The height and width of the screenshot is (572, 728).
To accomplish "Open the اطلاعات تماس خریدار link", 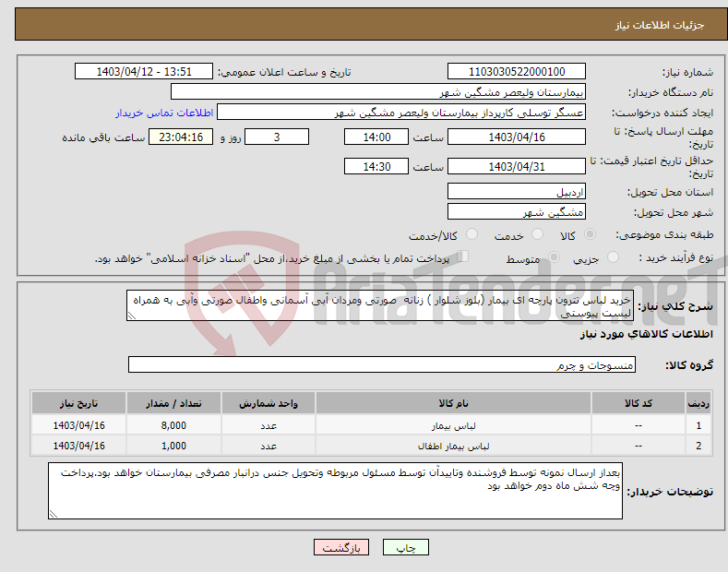I will click(164, 113).
